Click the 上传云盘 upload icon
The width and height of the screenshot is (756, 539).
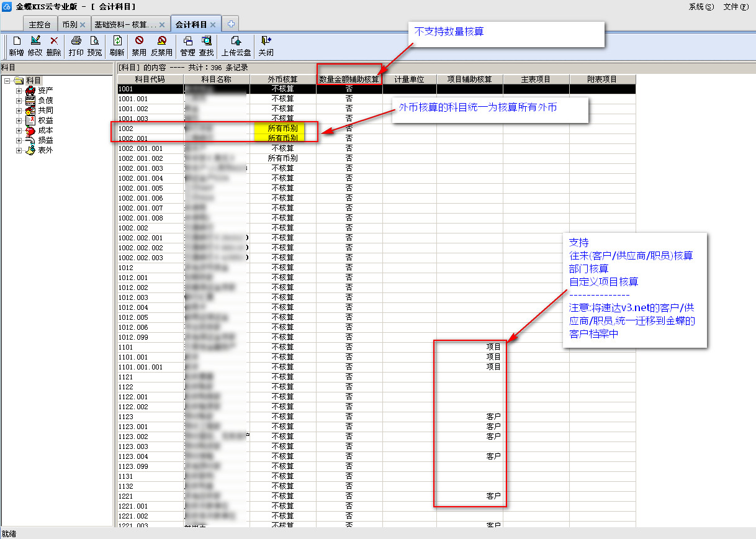coord(236,41)
